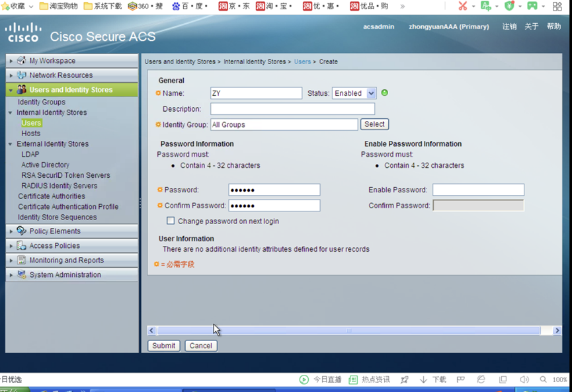Click the System Administration icon
This screenshot has height=392, width=572.
[22, 274]
